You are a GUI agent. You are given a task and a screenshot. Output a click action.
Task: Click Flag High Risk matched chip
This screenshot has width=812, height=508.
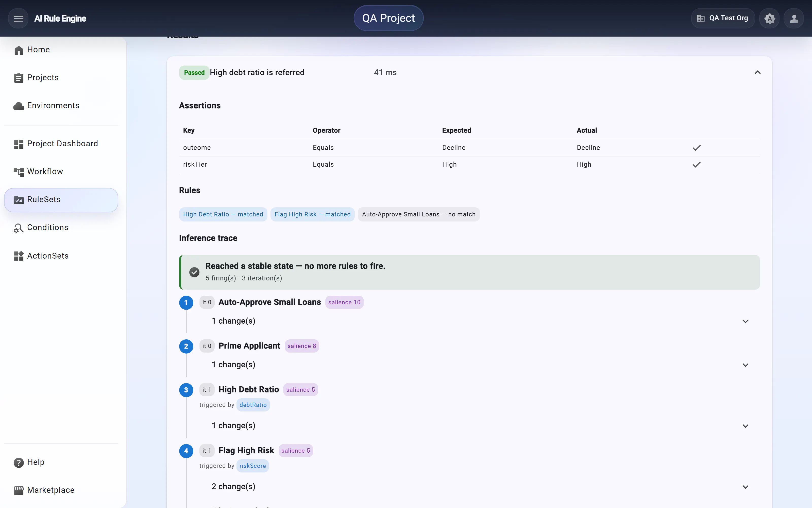pos(312,214)
